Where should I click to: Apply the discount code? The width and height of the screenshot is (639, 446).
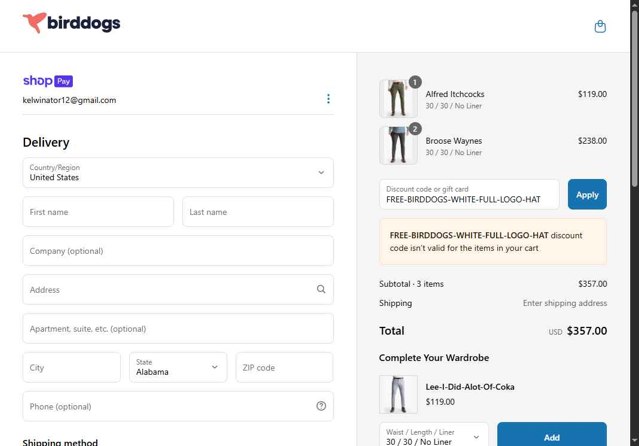[x=587, y=194]
